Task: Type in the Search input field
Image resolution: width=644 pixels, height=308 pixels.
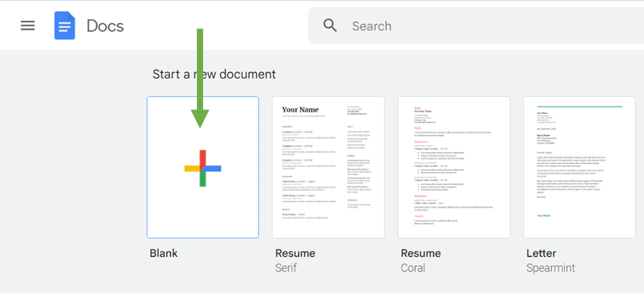Action: point(485,26)
